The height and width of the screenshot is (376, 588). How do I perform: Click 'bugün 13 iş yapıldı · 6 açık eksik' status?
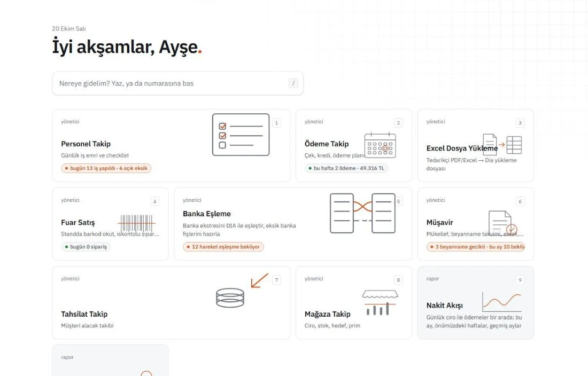coord(106,168)
